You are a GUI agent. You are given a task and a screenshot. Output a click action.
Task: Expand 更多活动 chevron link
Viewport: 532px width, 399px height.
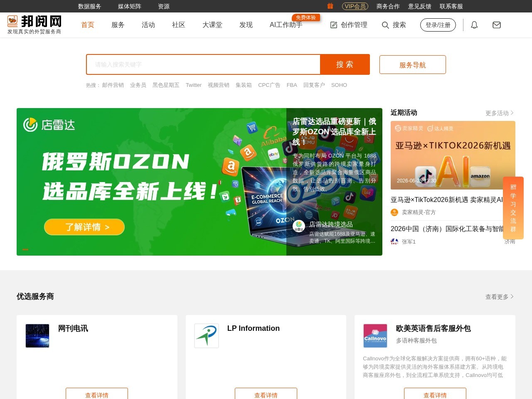[x=500, y=113]
